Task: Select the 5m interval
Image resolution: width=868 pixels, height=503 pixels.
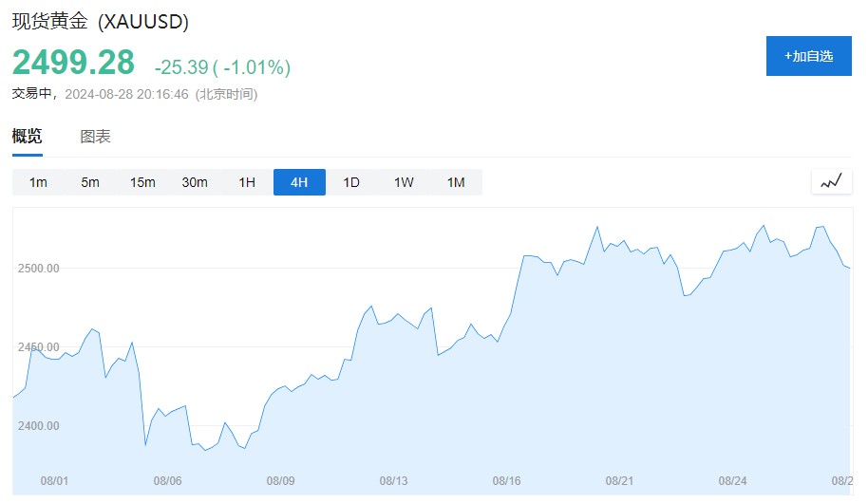Action: point(90,182)
